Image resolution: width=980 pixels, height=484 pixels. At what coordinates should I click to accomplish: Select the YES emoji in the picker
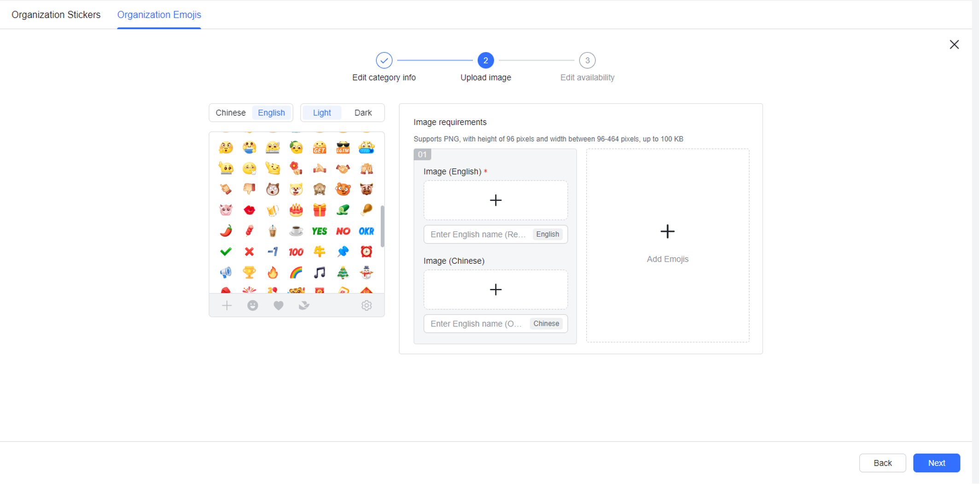pyautogui.click(x=320, y=230)
